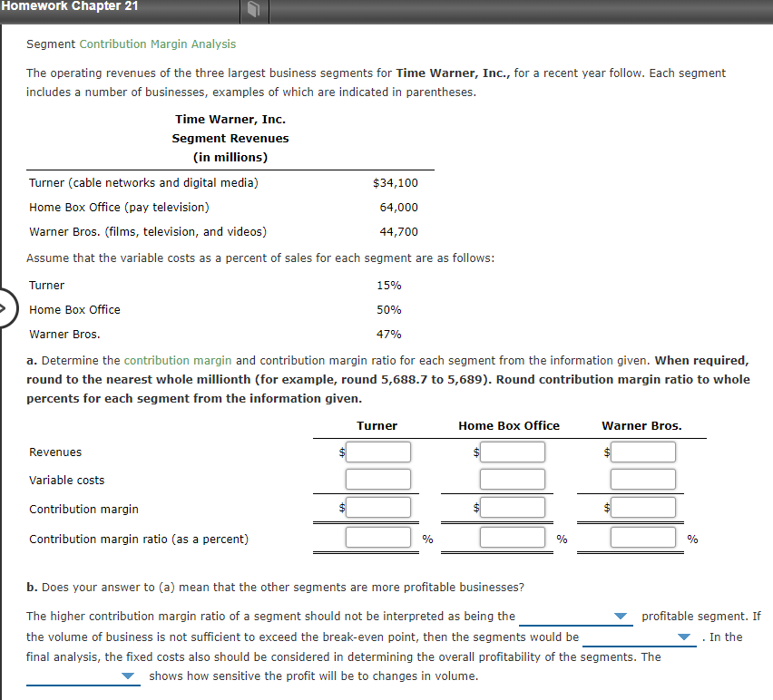Click Home Box Office margin ratio field

pos(513,537)
